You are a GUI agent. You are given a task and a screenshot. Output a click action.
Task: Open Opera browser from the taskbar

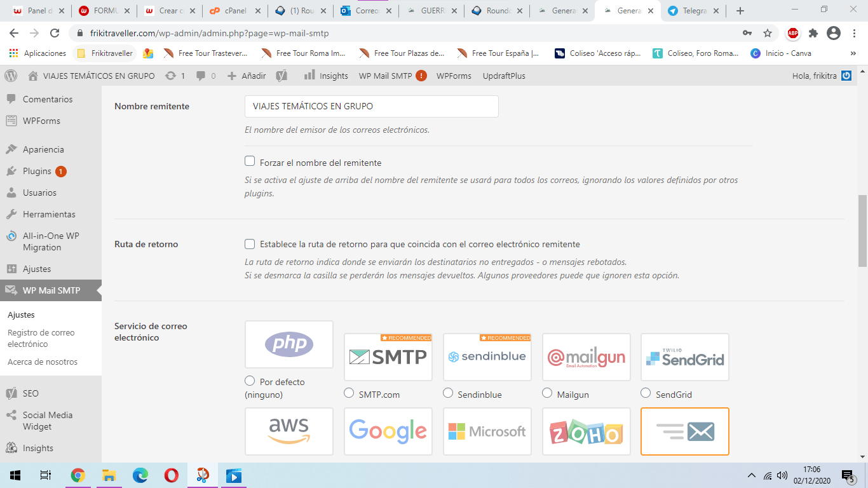171,475
